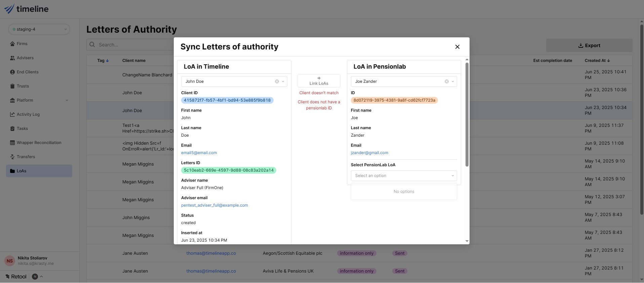
Task: Click the dialog's vertical scrollbar thumb
Action: click(x=467, y=114)
